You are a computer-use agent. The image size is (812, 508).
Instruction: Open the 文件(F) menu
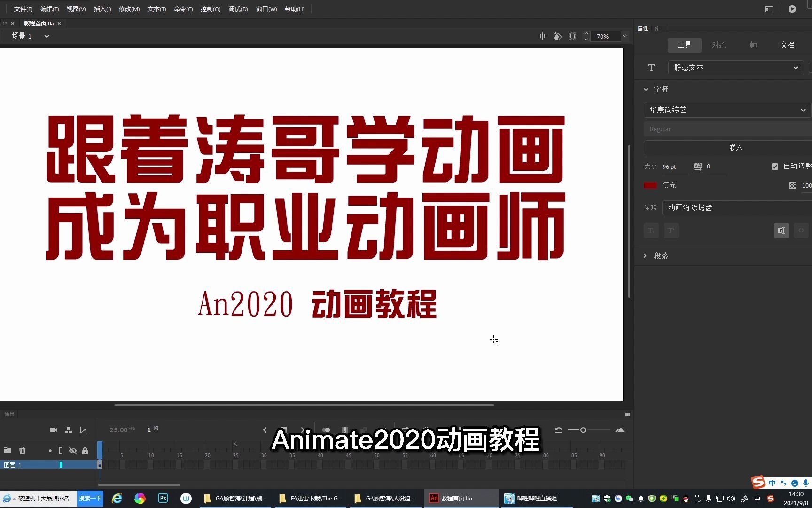tap(23, 9)
